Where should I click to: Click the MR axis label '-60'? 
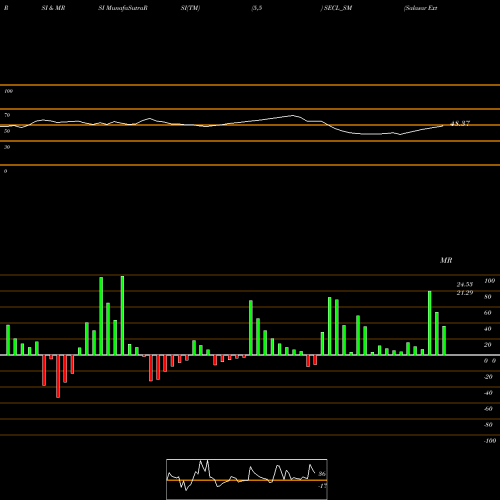[x=488, y=409]
